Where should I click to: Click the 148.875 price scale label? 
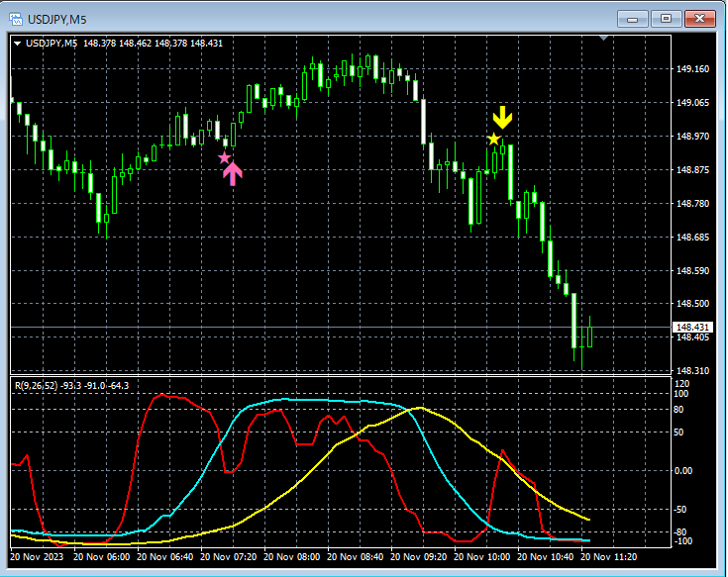692,170
